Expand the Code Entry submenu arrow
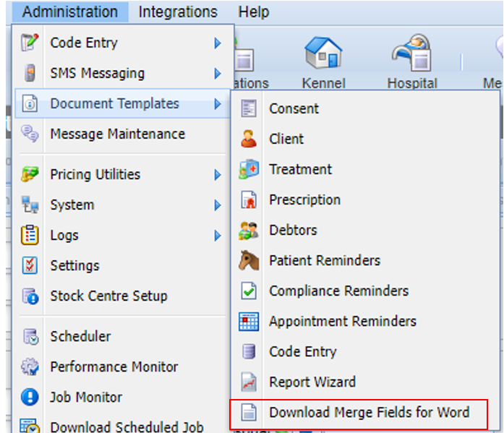Screen dimensions: 504x433 point(217,43)
